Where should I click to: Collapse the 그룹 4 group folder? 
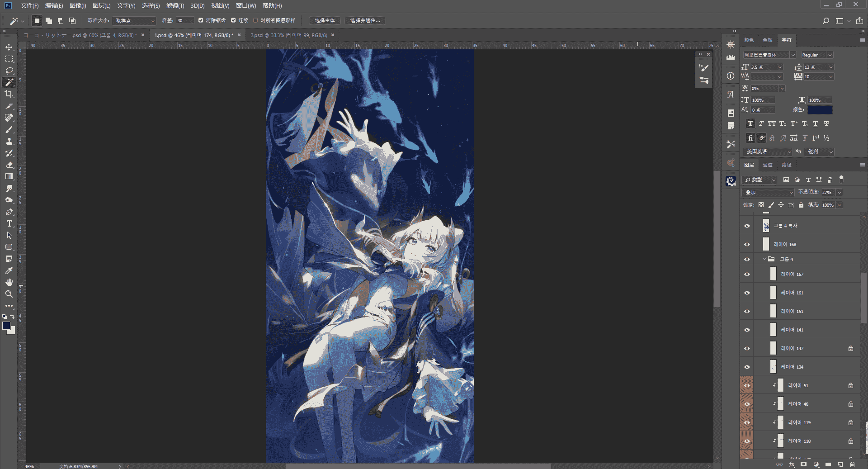tap(764, 259)
